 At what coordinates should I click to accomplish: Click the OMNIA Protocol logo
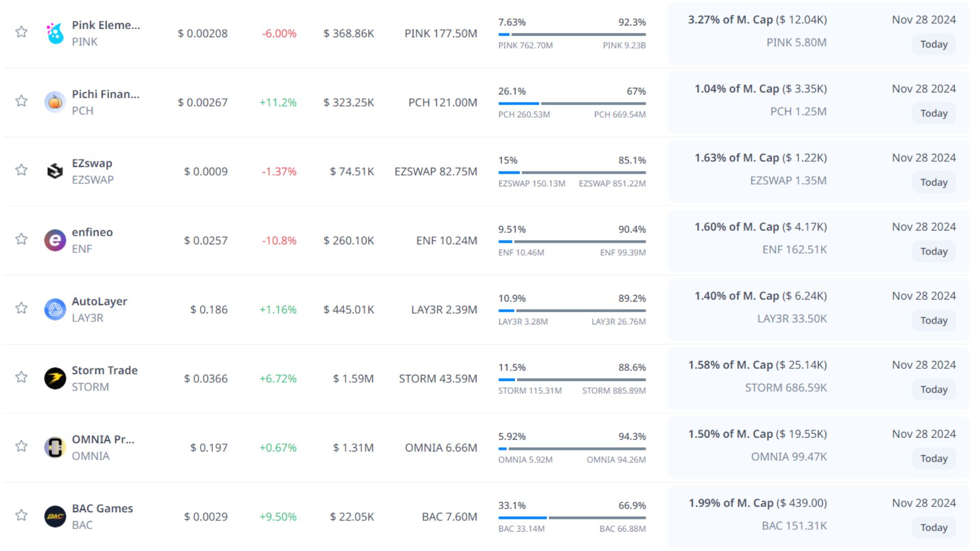point(55,447)
